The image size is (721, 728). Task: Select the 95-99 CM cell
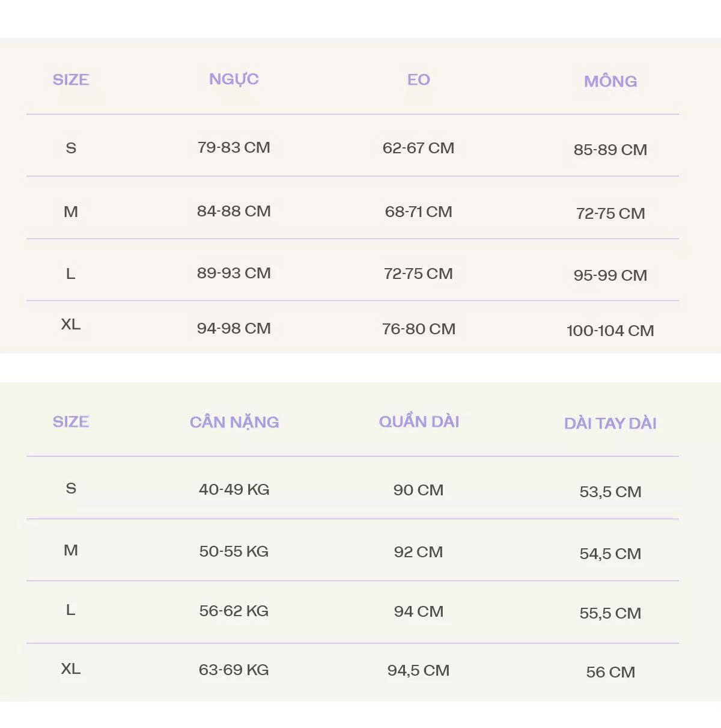[x=610, y=275]
